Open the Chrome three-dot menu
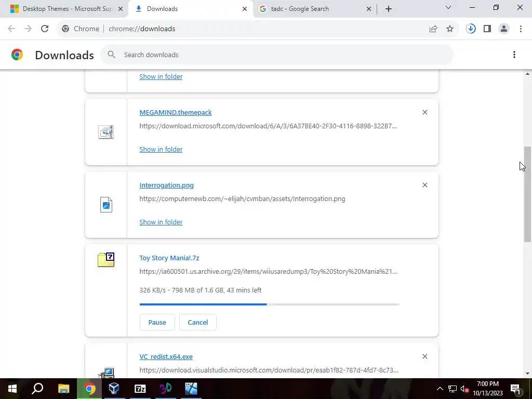532x399 pixels. click(521, 29)
